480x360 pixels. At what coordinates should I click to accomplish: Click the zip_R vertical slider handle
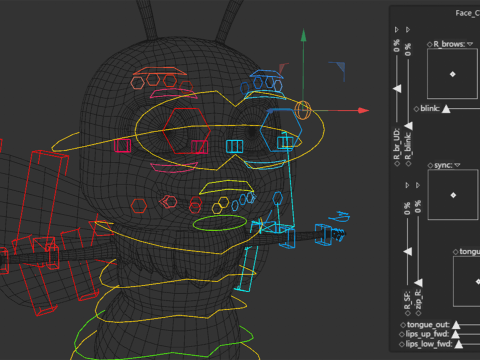click(x=419, y=283)
